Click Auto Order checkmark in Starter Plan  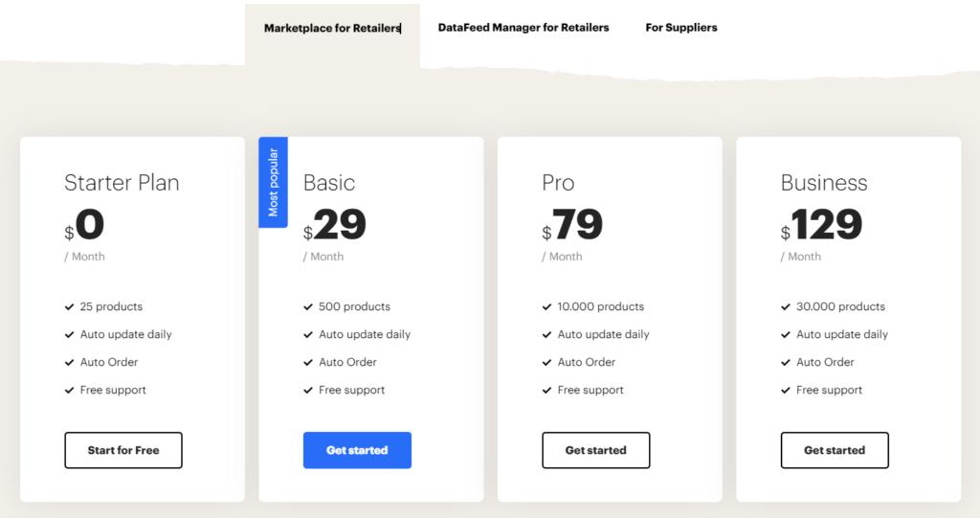pyautogui.click(x=69, y=362)
